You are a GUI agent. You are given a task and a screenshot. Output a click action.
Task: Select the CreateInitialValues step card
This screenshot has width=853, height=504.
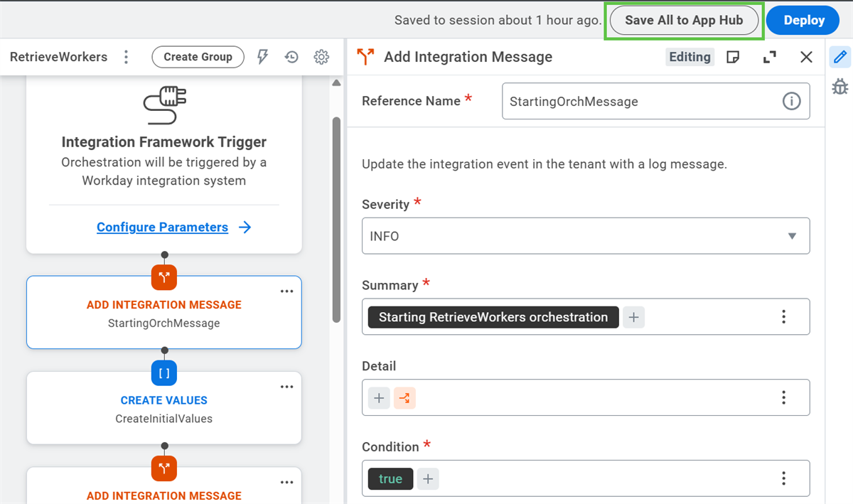[x=164, y=408]
